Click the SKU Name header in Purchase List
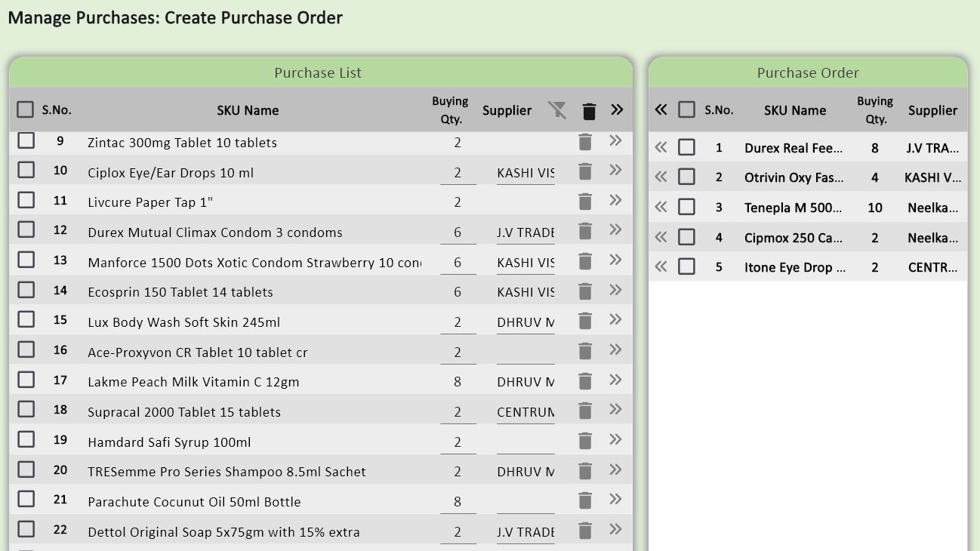Screen dimensions: 980x551 248,110
